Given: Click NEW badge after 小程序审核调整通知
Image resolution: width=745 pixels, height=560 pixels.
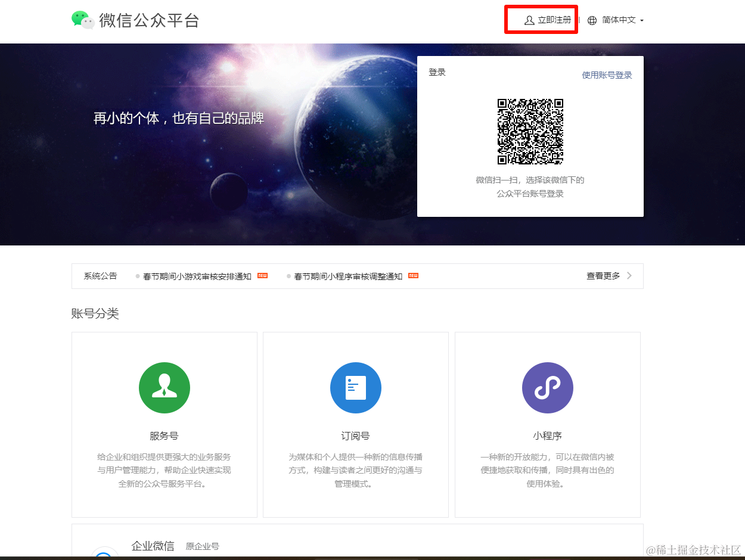Looking at the screenshot, I should pyautogui.click(x=413, y=276).
